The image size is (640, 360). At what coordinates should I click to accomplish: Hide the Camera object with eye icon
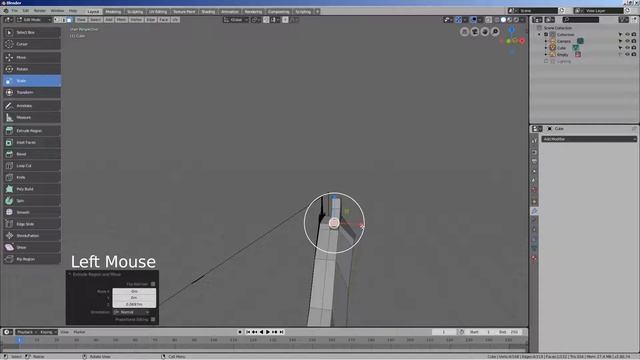627,41
